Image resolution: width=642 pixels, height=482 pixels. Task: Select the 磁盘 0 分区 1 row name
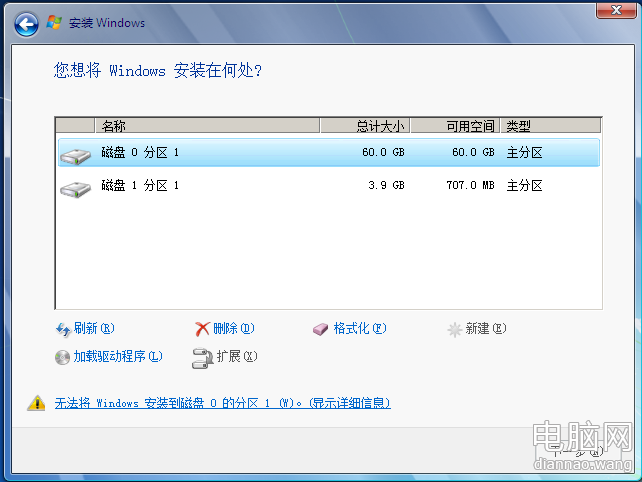tap(140, 153)
